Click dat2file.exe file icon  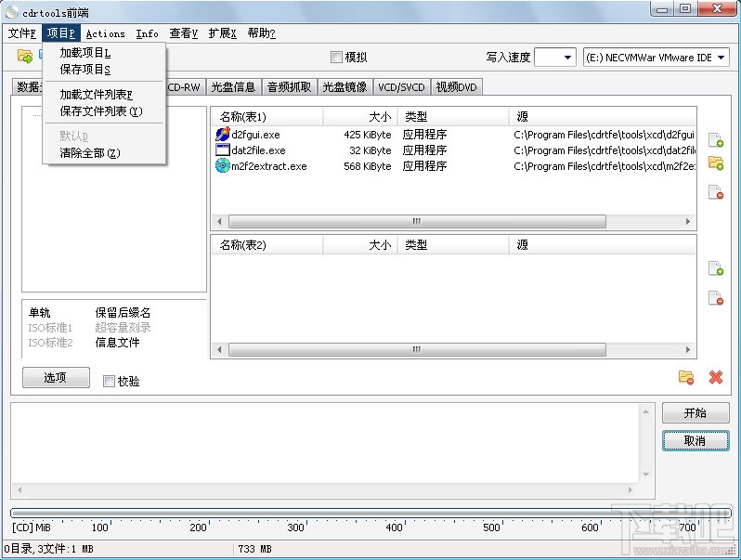222,150
